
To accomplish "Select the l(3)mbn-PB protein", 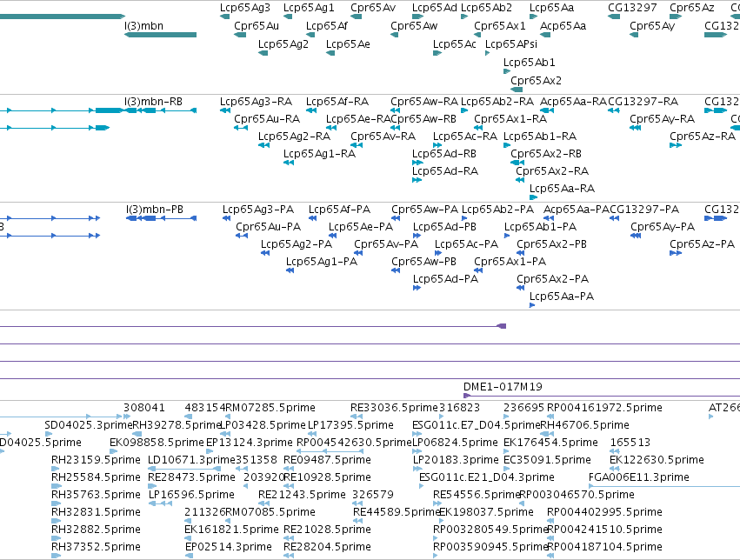I will pyautogui.click(x=155, y=210).
